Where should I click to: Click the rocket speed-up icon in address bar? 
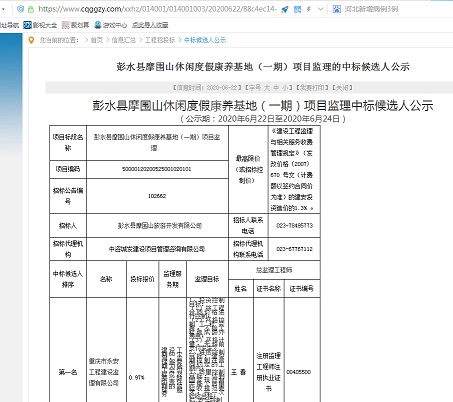coord(285,9)
